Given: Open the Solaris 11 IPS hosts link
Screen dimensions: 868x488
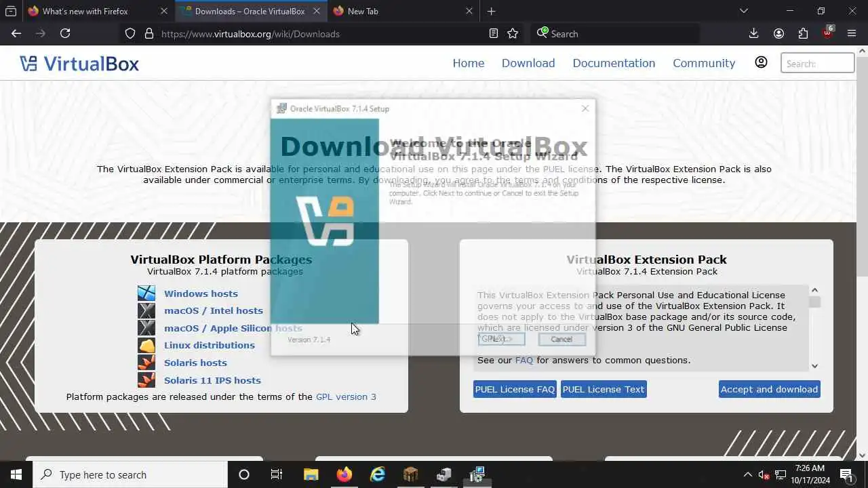Looking at the screenshot, I should coord(212,380).
